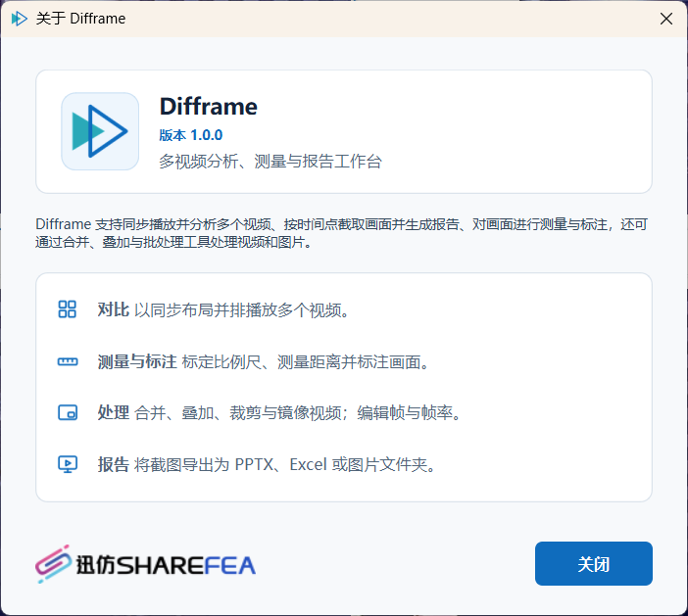Click the 版本 1.0.0 version text
688x616 pixels.
pyautogui.click(x=191, y=135)
